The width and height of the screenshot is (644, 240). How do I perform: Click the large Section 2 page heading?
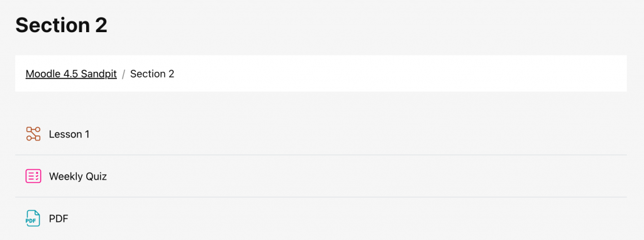point(61,26)
